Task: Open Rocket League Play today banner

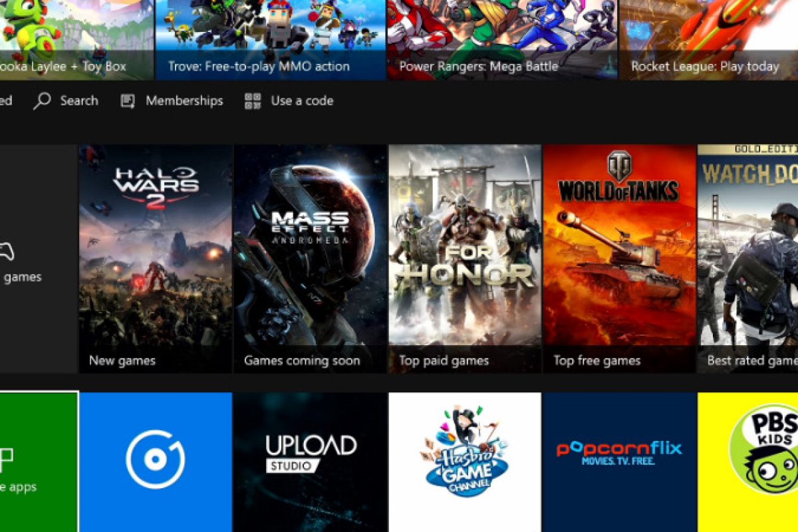Action: click(x=709, y=40)
